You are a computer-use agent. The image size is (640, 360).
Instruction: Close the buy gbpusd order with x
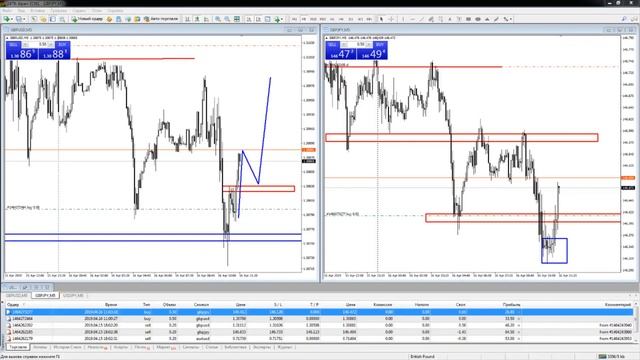(x=519, y=319)
